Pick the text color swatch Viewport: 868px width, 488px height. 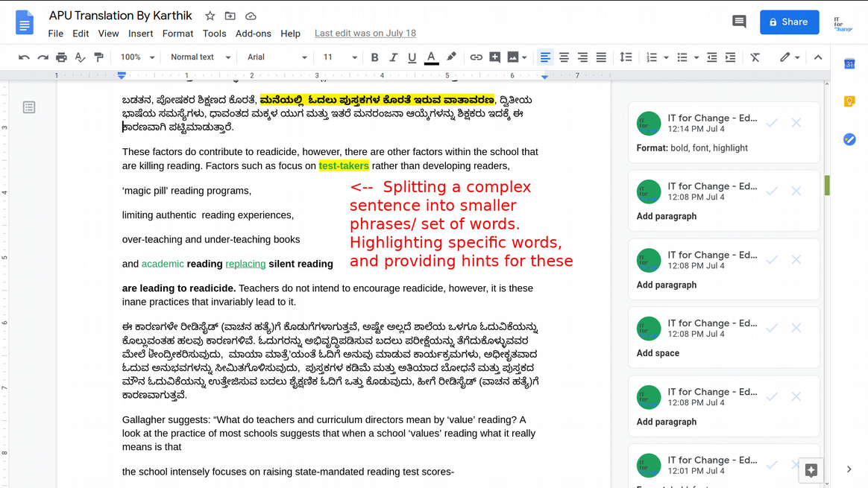pos(431,57)
